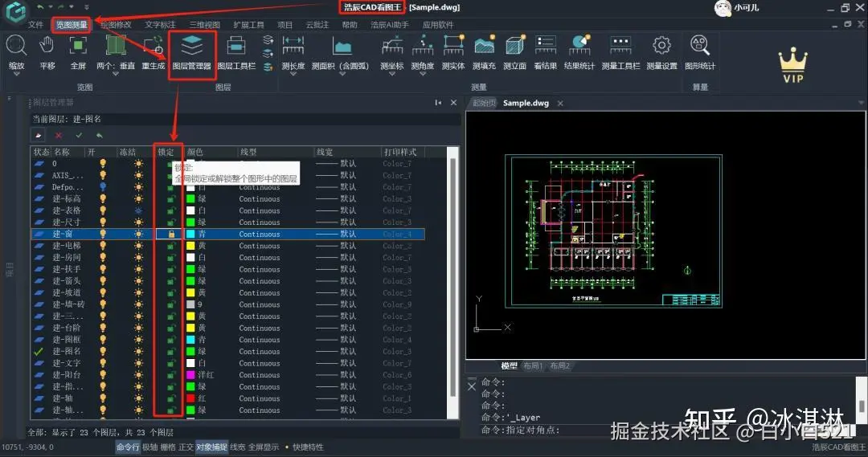Click the 小可儿 user avatar
The height and width of the screenshot is (457, 868).
point(723,8)
